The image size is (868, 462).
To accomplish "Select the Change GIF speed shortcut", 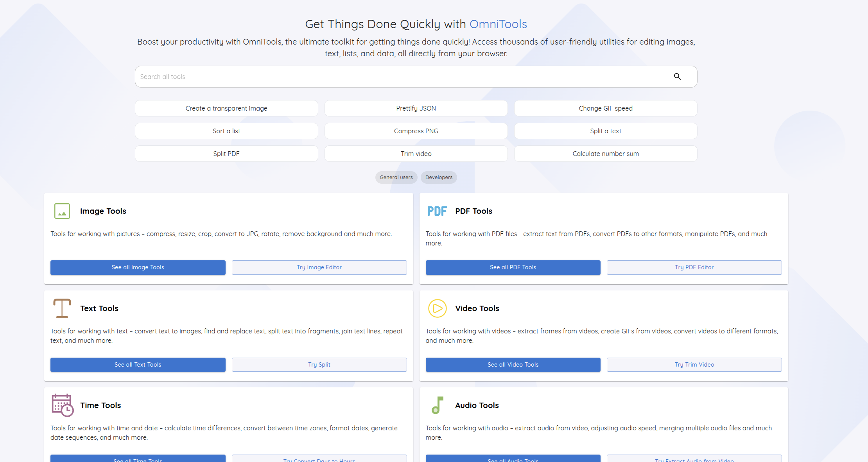I will pyautogui.click(x=606, y=108).
